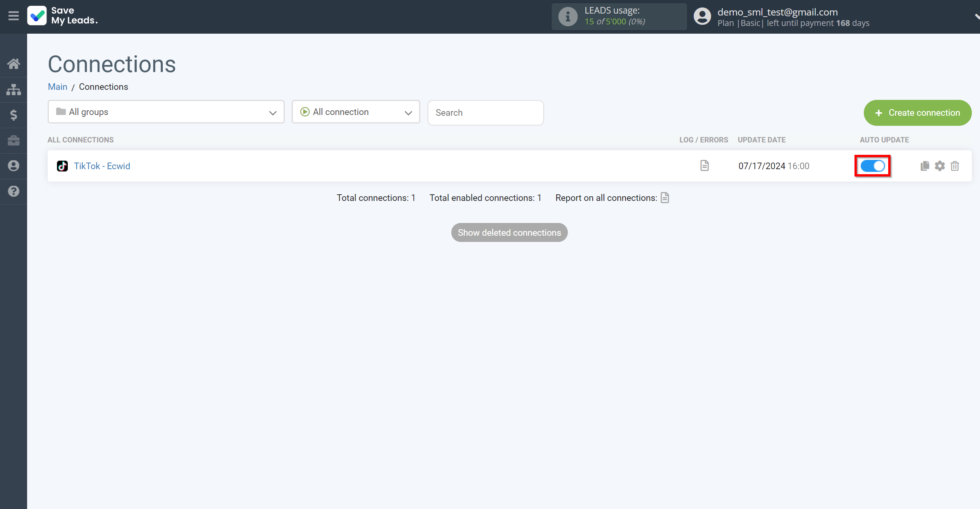
Task: Click the Search input field
Action: point(485,112)
